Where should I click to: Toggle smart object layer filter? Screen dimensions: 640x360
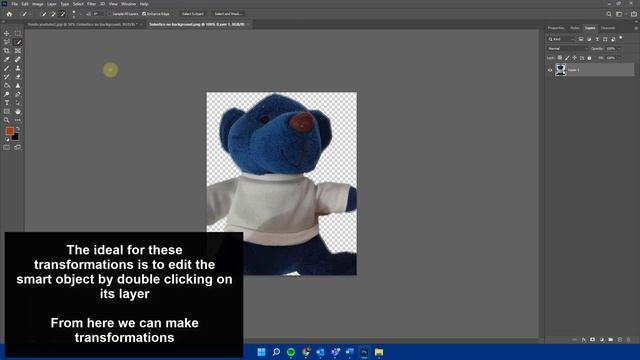(x=613, y=39)
